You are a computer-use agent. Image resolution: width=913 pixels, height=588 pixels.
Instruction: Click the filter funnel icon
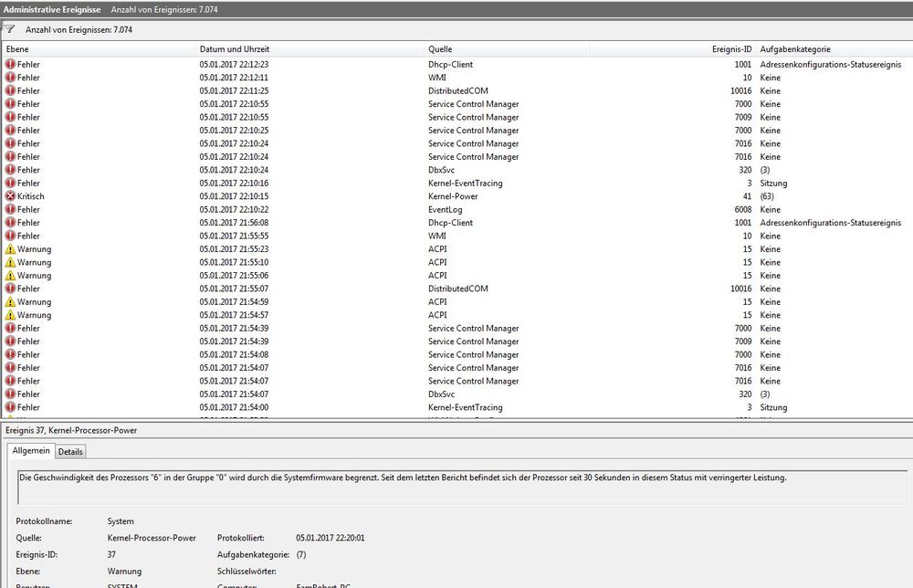point(10,29)
